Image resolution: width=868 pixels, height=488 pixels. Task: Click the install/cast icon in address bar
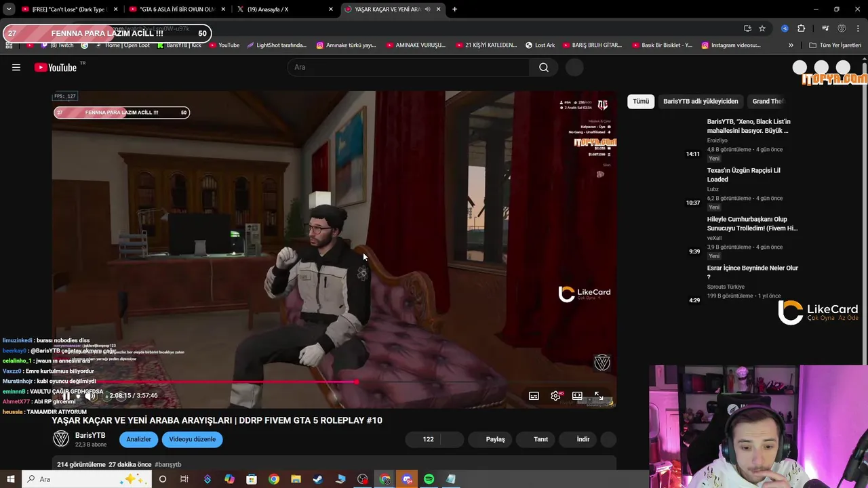tap(747, 28)
